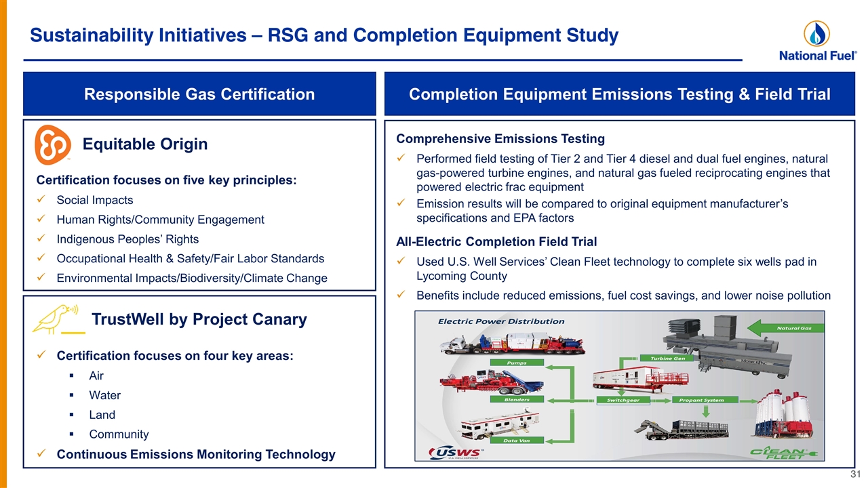Select the Natural Gas arrow label

point(798,327)
